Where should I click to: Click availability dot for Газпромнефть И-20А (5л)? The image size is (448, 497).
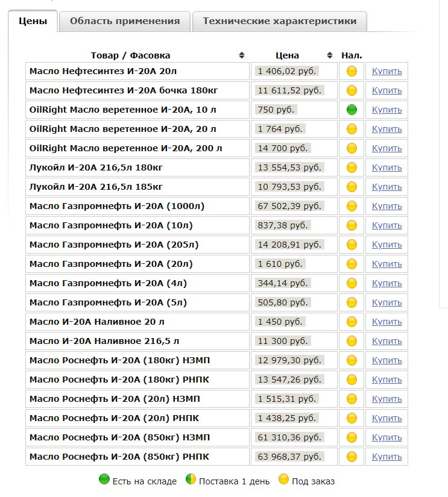(352, 302)
